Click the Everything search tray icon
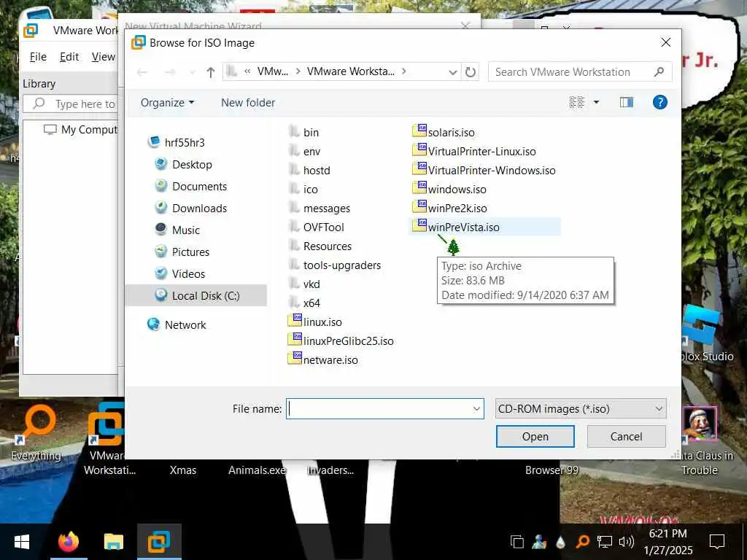 click(x=582, y=542)
